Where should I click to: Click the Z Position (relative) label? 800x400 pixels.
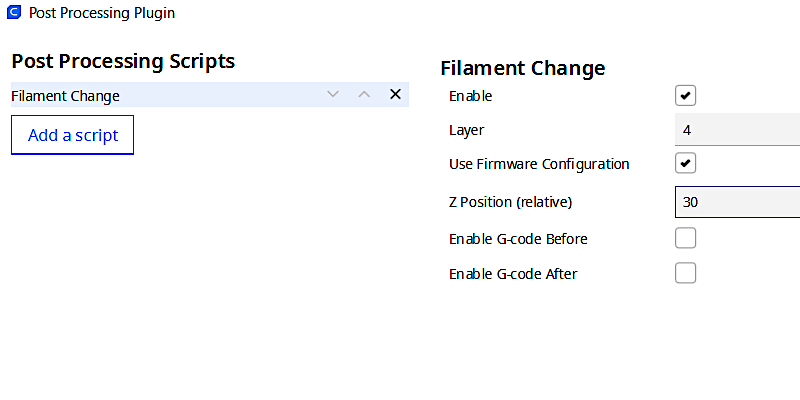click(511, 202)
